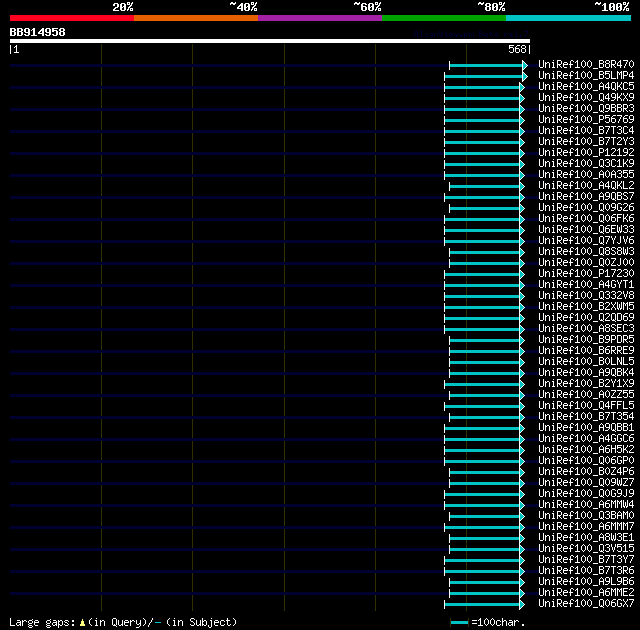
Task: Click the =100char. scale legend text
Action: 498,623
